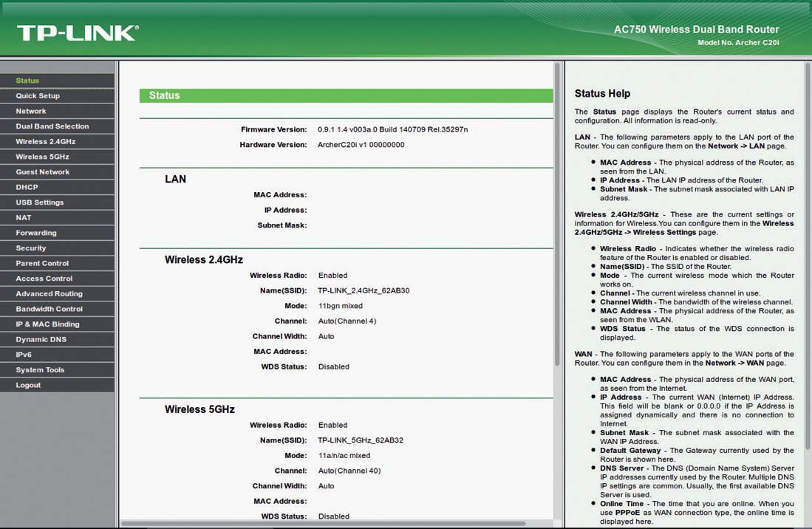Open IP & MAC Binding settings
Viewport: 812px width, 529px height.
point(57,324)
